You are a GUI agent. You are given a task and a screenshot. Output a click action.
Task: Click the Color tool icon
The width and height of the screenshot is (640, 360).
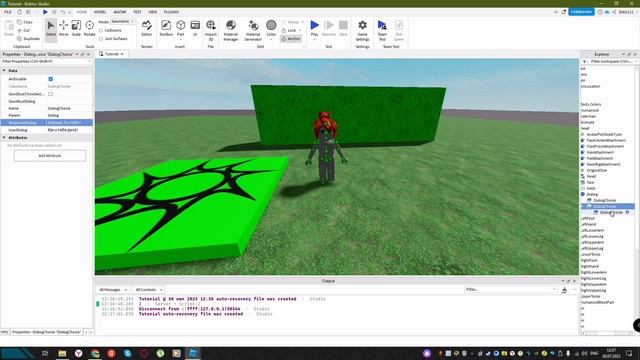(x=271, y=26)
